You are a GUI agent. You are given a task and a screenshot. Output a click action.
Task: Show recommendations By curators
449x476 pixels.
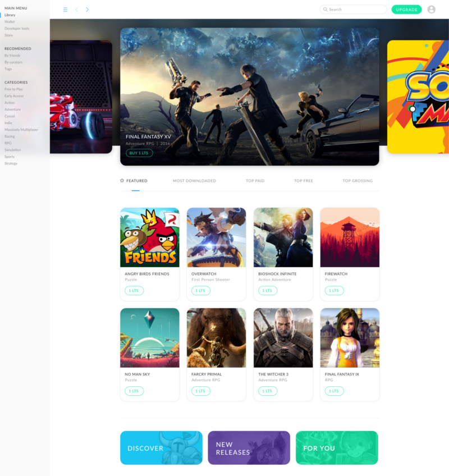(13, 62)
